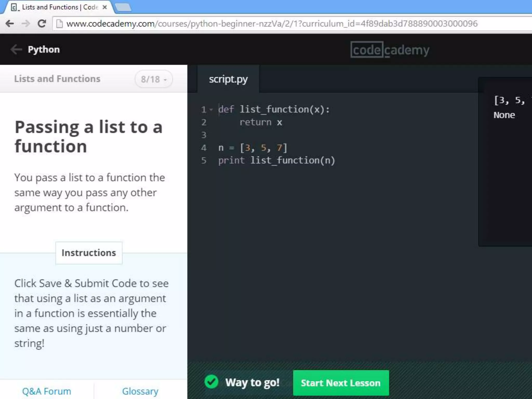Open the 8/18 lesson progress dropdown
Screen dimensions: 532x399
pos(154,79)
